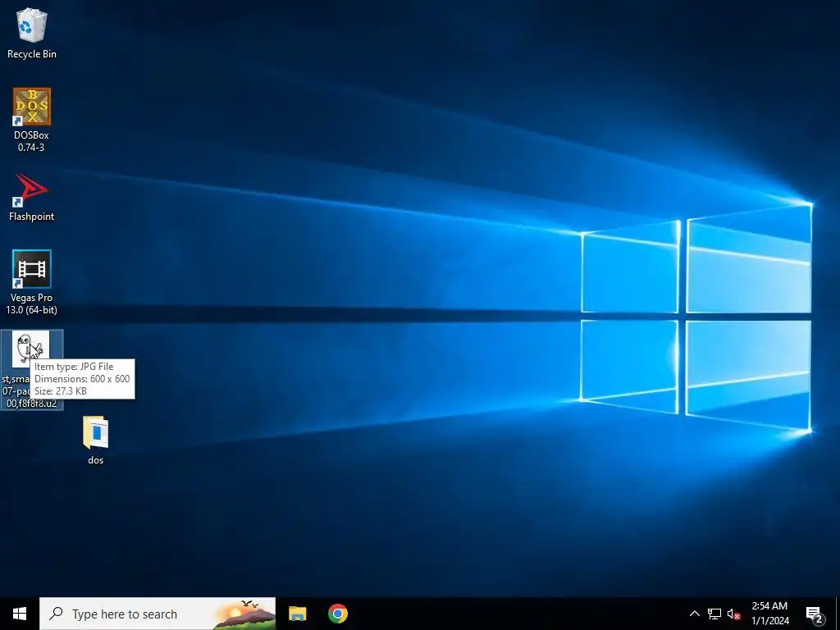Open the notification center with 2 alerts

815,614
